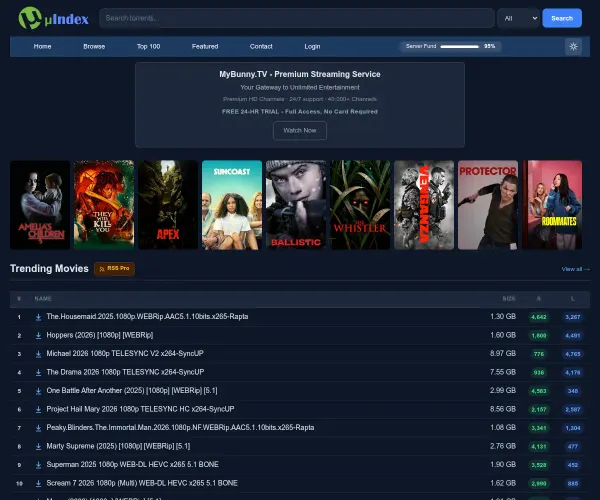The width and height of the screenshot is (600, 500).
Task: Click the 4,642 seeders badge
Action: pos(539,317)
